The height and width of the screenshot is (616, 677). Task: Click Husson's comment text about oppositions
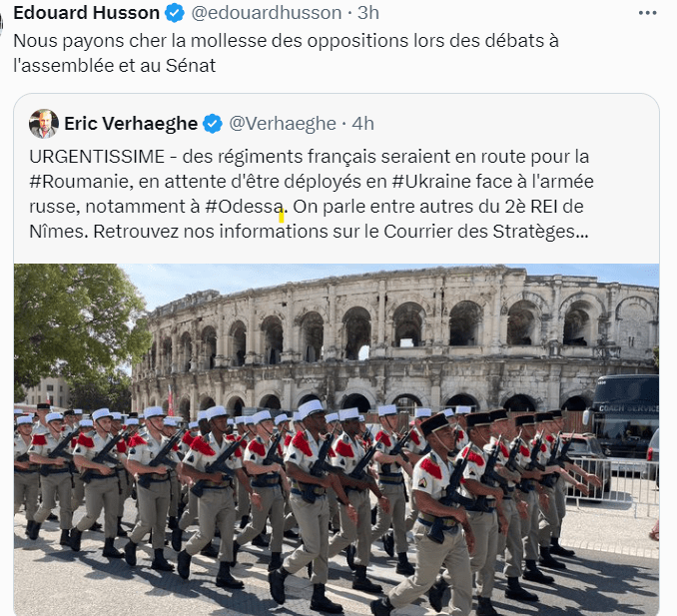click(x=286, y=53)
